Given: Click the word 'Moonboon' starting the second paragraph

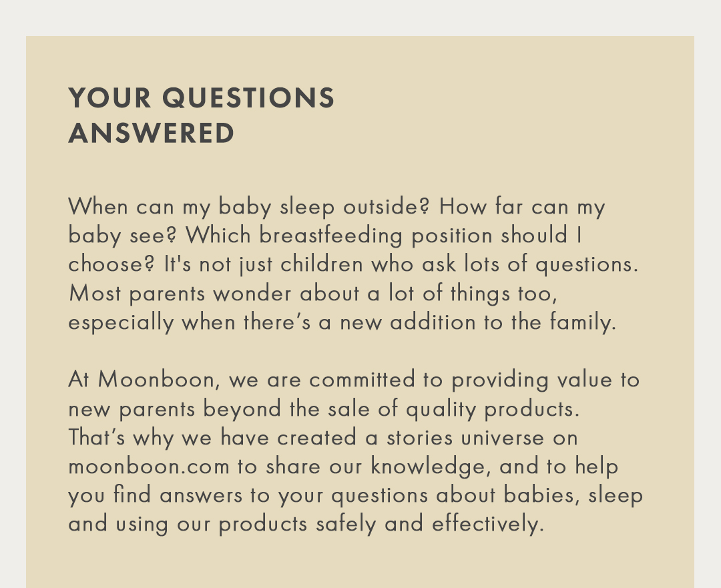Looking at the screenshot, I should (156, 380).
